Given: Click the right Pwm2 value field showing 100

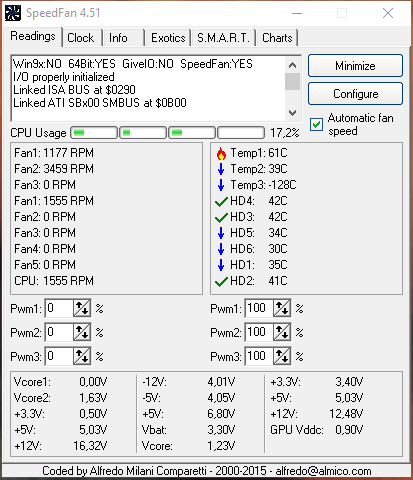Looking at the screenshot, I should pos(259,332).
